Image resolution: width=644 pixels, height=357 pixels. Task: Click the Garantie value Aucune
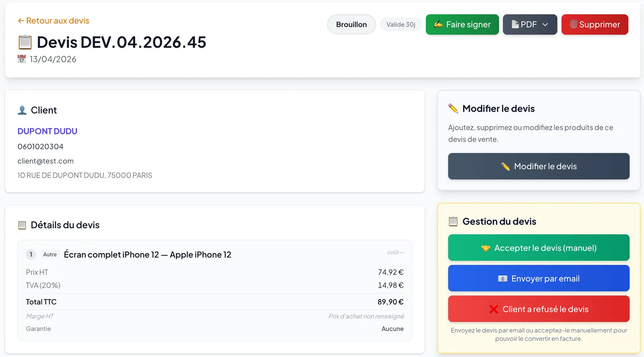point(392,329)
